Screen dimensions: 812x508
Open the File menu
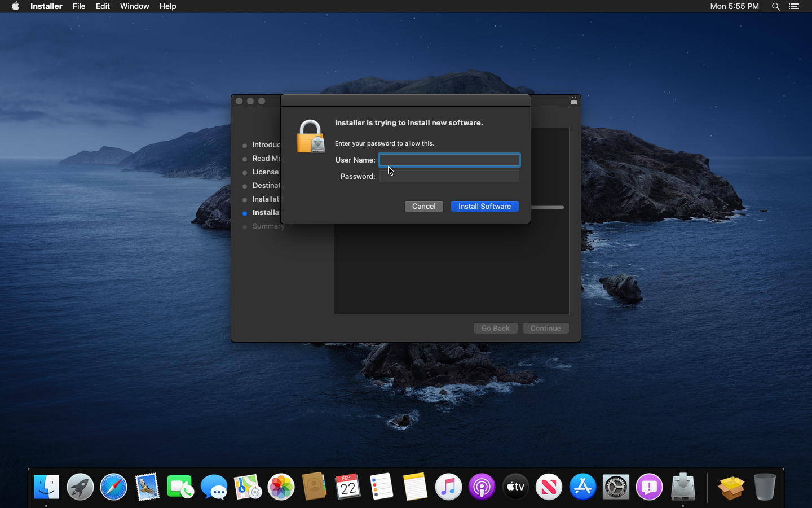[79, 6]
